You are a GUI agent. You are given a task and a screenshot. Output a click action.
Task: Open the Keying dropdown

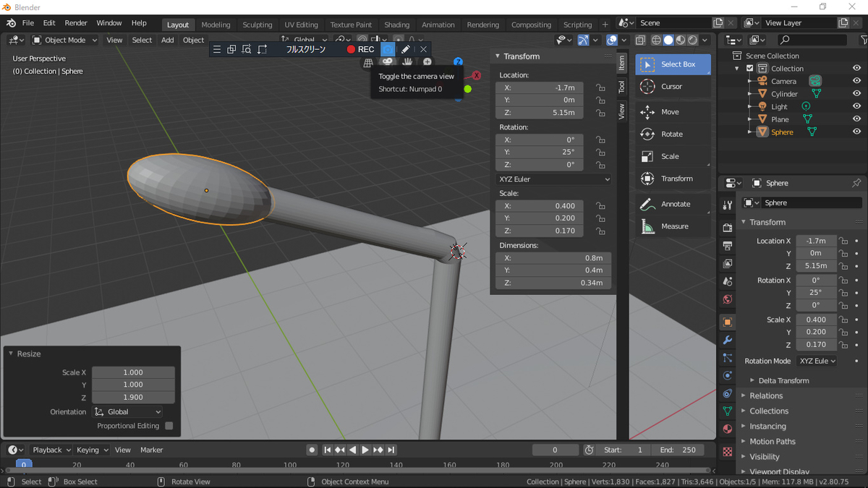point(92,450)
